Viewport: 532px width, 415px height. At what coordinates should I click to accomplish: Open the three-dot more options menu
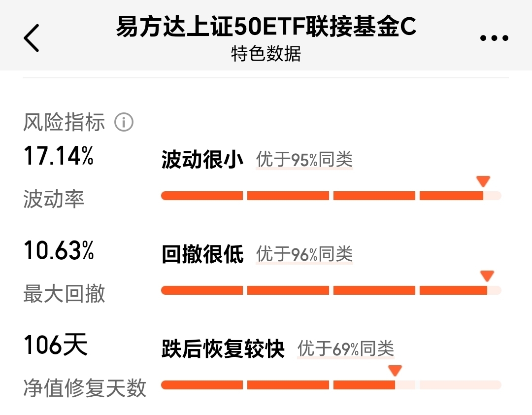pyautogui.click(x=494, y=38)
